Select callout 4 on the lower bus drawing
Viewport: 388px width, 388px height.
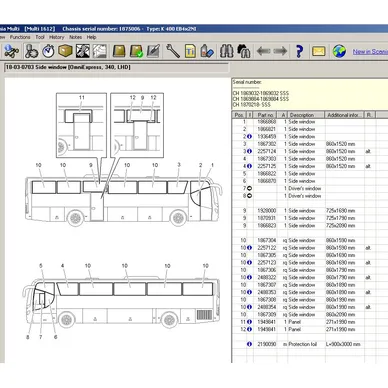point(62,266)
